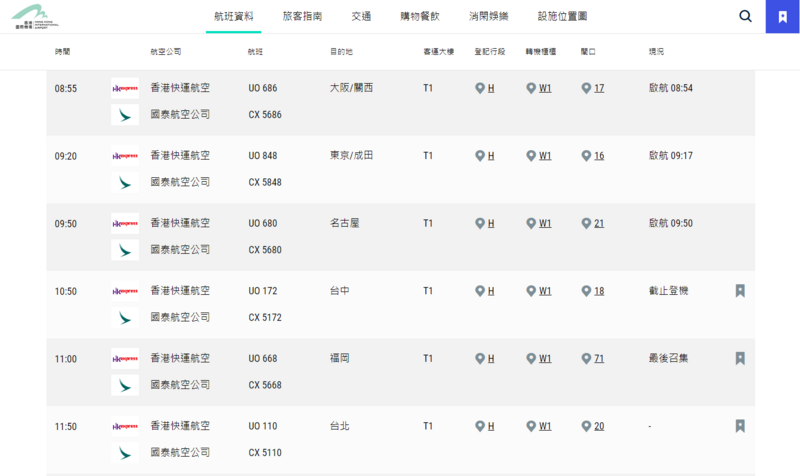
Task: Click the 目的地 column header
Action: pos(341,52)
